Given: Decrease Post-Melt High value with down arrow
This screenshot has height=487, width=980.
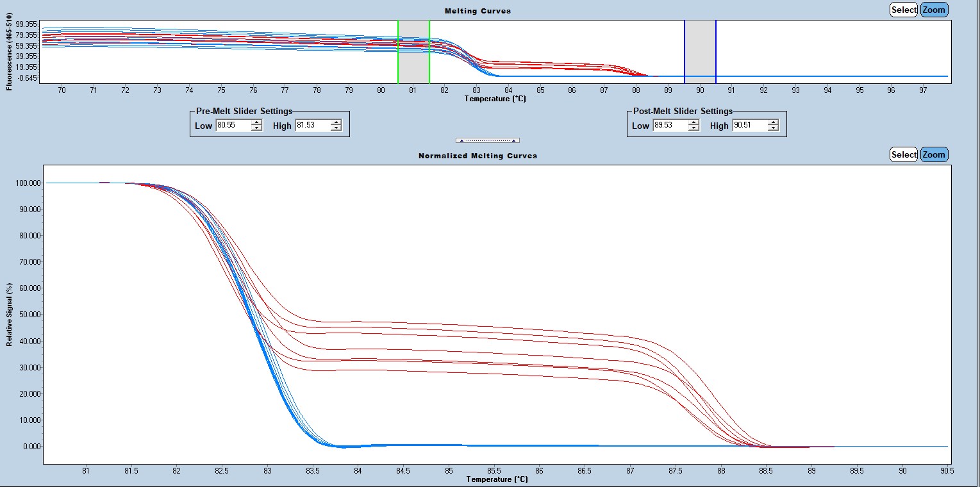Looking at the screenshot, I should coord(773,128).
